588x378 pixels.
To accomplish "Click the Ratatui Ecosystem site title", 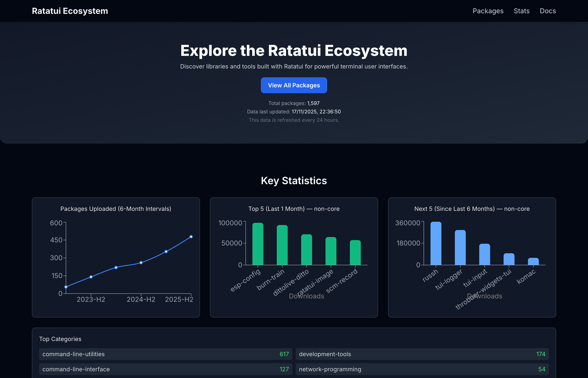I will click(x=70, y=11).
